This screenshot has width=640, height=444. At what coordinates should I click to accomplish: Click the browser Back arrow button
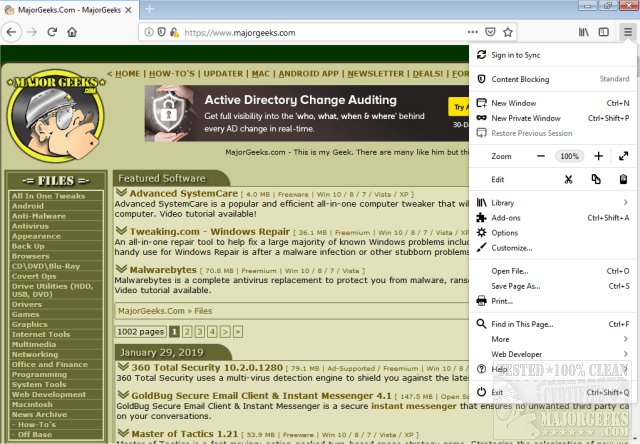[11, 32]
